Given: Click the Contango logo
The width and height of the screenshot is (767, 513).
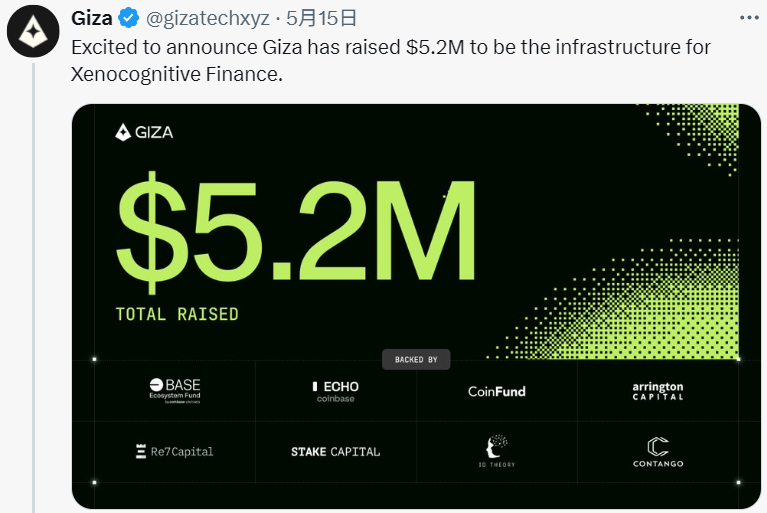Looking at the screenshot, I should (658, 451).
